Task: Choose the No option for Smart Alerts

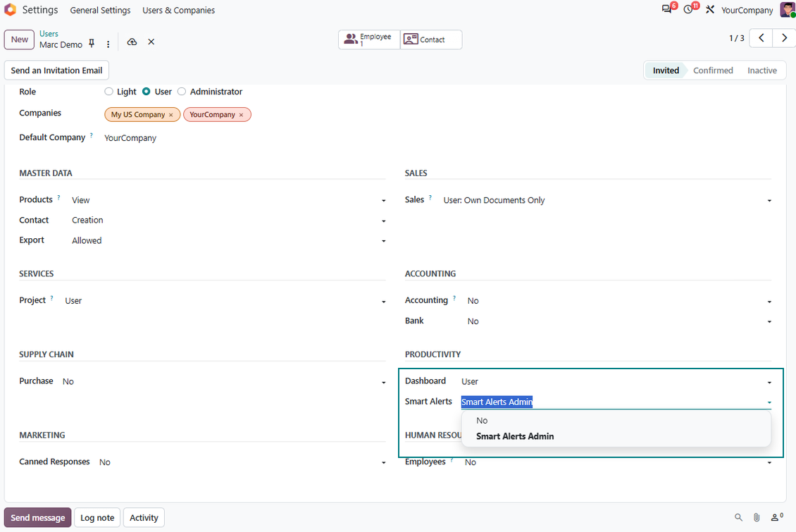Action: tap(616, 421)
